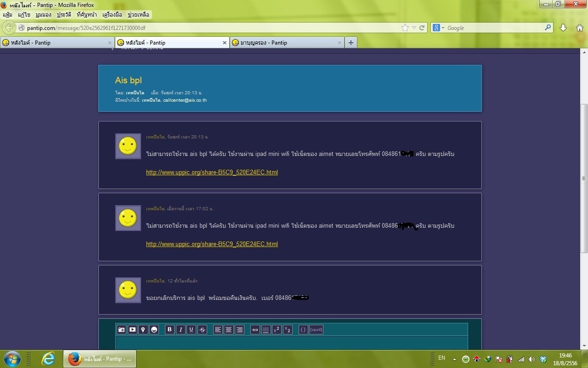The height and width of the screenshot is (368, 588).
Task: Bookmark this page with the star icon
Action: coord(405,28)
